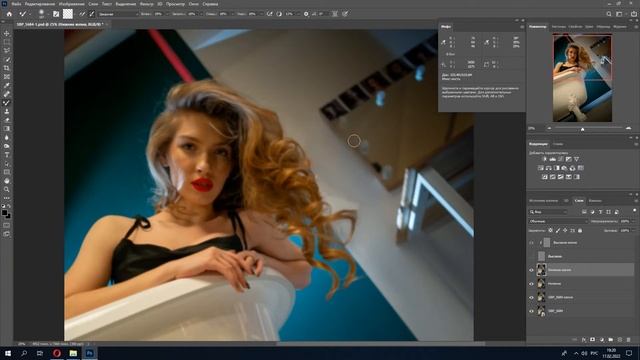Open the layer opacity slider arrow

(x=633, y=221)
